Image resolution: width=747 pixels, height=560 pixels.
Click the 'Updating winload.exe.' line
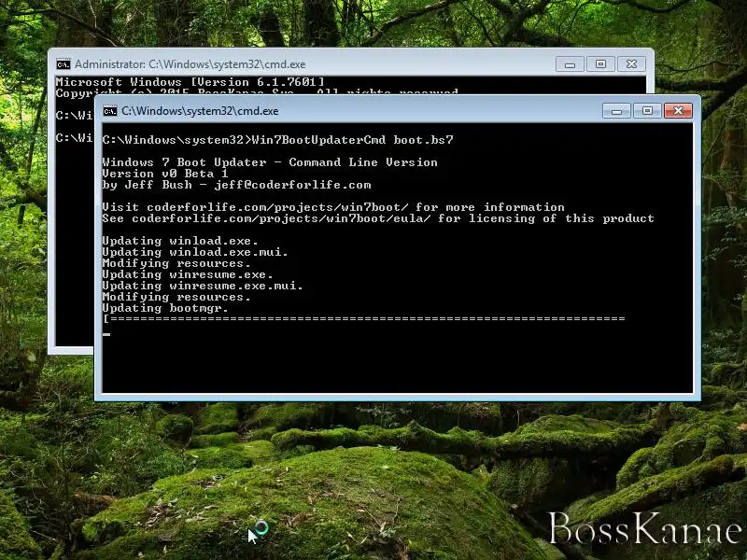coord(180,241)
